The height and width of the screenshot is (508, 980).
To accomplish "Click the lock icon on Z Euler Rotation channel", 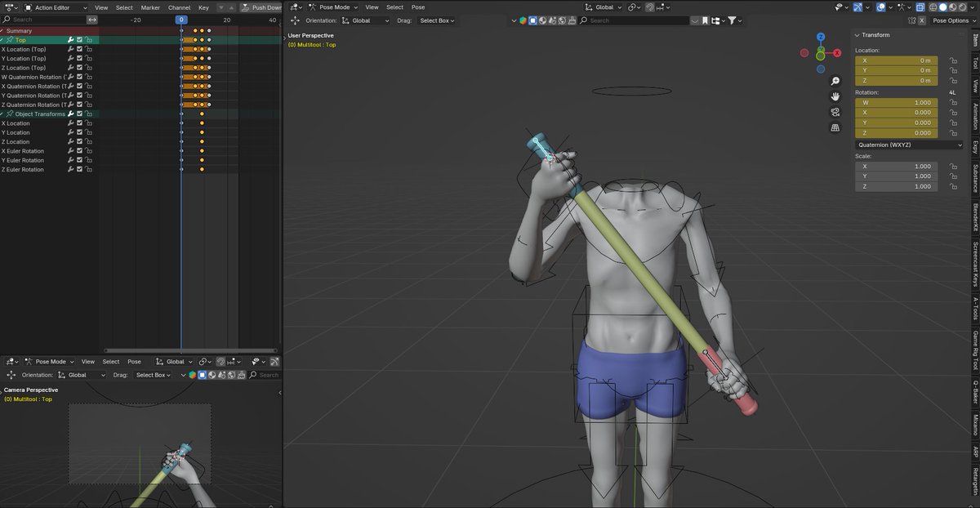I will click(x=88, y=169).
